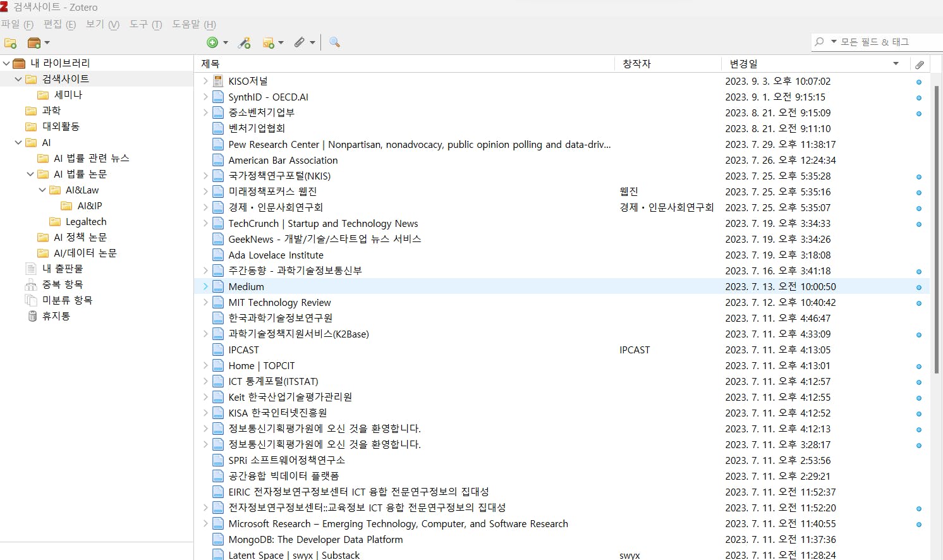The height and width of the screenshot is (560, 943).
Task: Open the New Library box icon
Action: pos(34,43)
